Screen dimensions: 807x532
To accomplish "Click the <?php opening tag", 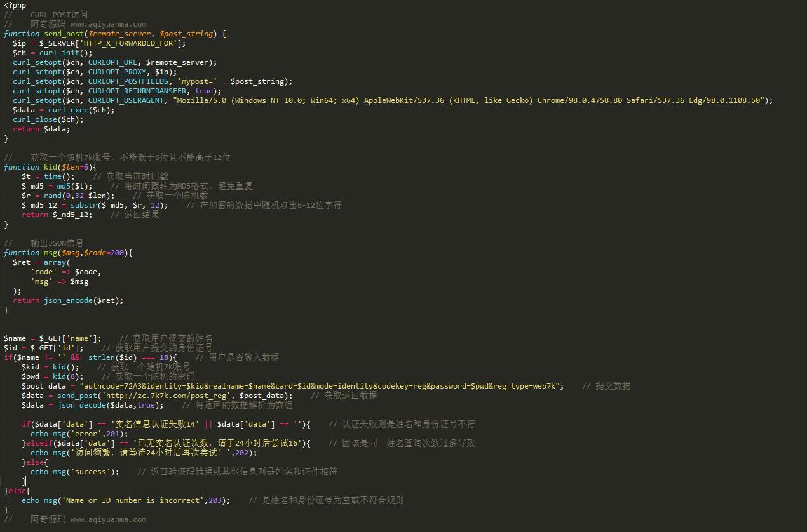I will (15, 5).
